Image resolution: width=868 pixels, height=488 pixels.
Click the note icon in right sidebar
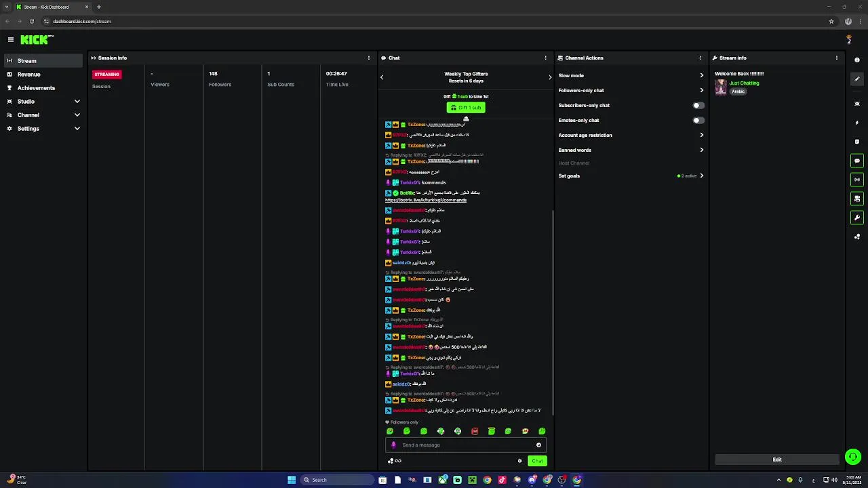(857, 142)
